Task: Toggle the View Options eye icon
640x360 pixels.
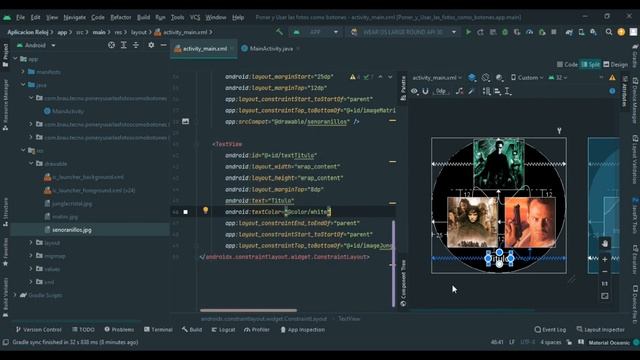Action: click(414, 91)
